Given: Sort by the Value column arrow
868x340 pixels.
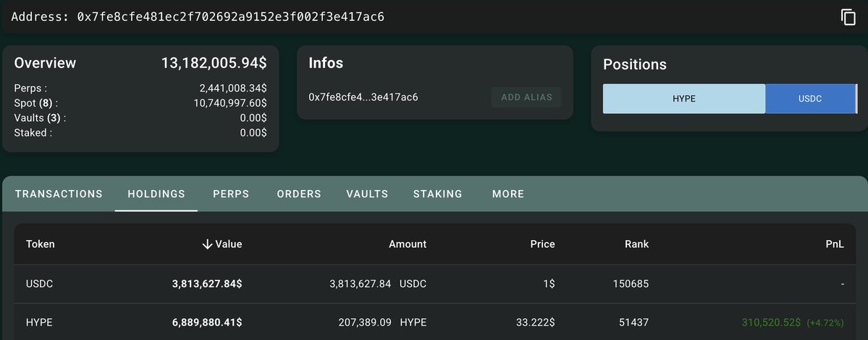Looking at the screenshot, I should coord(208,244).
